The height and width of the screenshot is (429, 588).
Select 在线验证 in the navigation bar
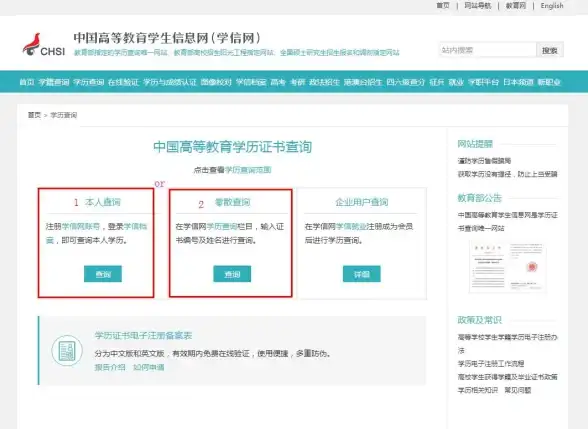(123, 82)
